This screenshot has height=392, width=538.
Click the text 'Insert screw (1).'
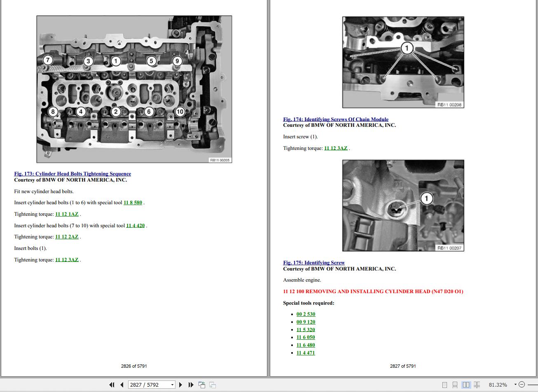coord(300,137)
